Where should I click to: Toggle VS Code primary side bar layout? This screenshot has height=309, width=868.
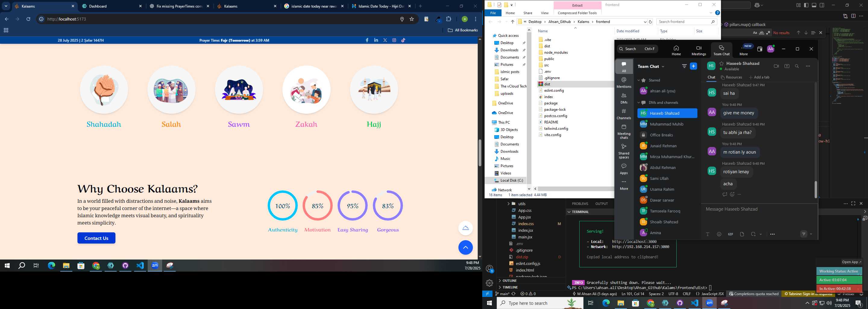pos(806,5)
